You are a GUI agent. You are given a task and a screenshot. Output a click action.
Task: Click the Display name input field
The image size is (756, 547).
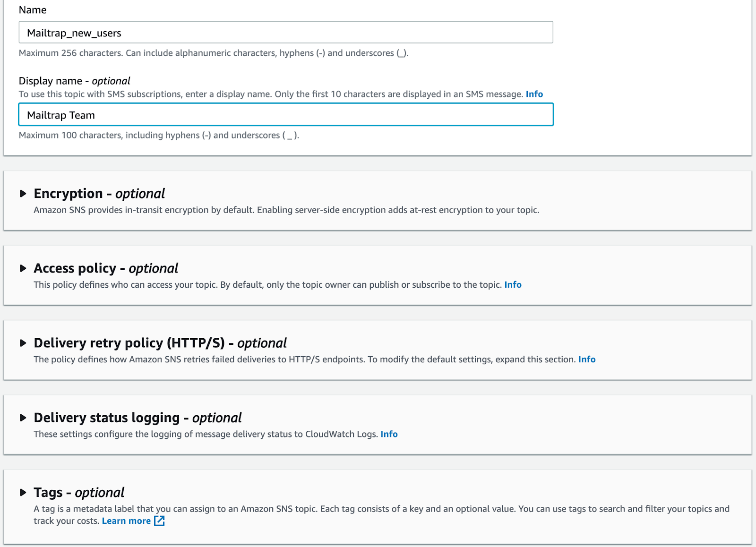pos(285,115)
